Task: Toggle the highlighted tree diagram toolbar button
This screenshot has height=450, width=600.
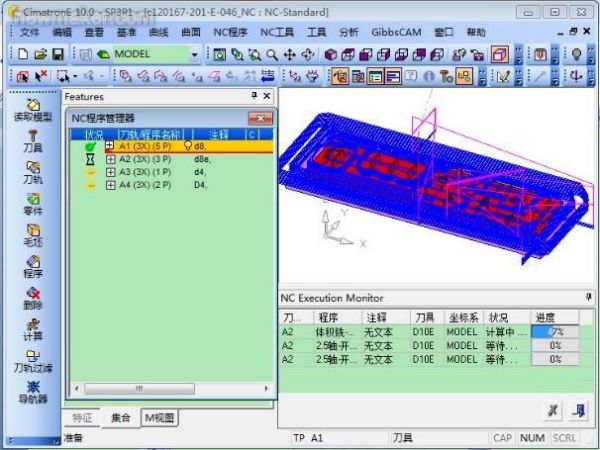Action: point(464,76)
